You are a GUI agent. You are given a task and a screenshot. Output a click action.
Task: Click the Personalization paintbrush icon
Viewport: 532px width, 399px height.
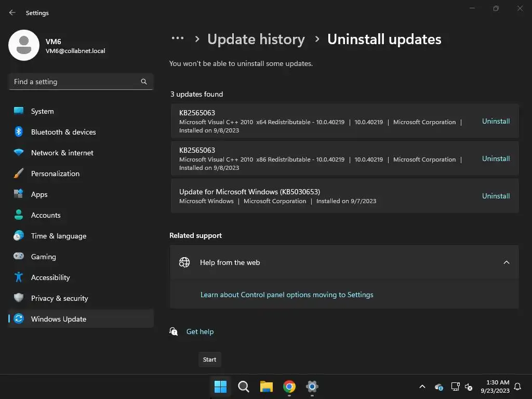[19, 174]
